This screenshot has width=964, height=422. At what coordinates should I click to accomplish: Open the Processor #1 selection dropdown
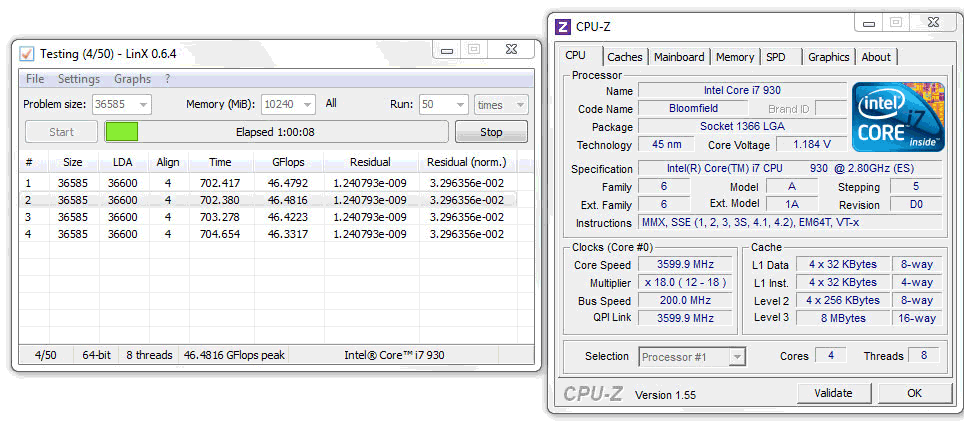(693, 357)
